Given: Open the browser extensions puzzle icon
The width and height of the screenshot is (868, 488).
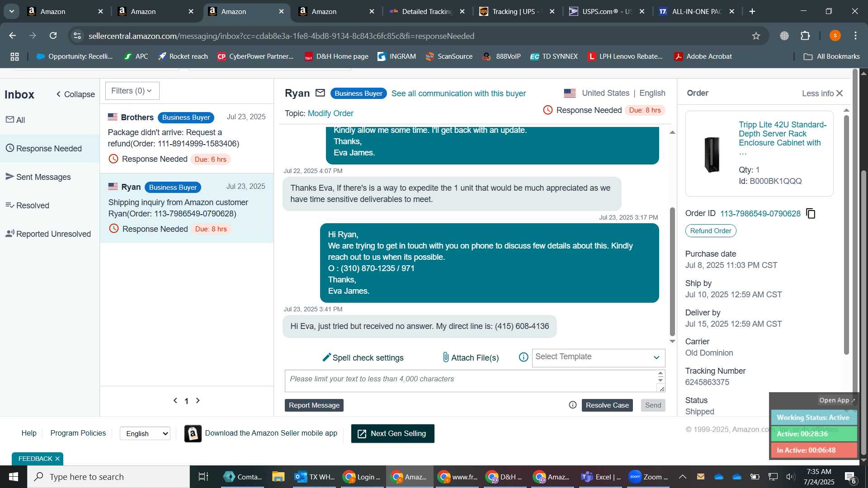Looking at the screenshot, I should pos(805,36).
